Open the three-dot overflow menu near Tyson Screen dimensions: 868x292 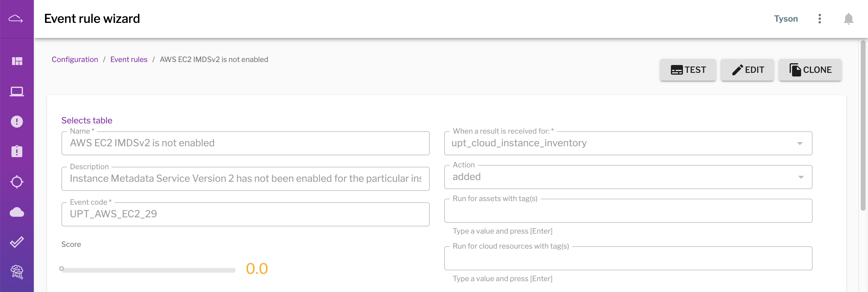click(x=820, y=19)
